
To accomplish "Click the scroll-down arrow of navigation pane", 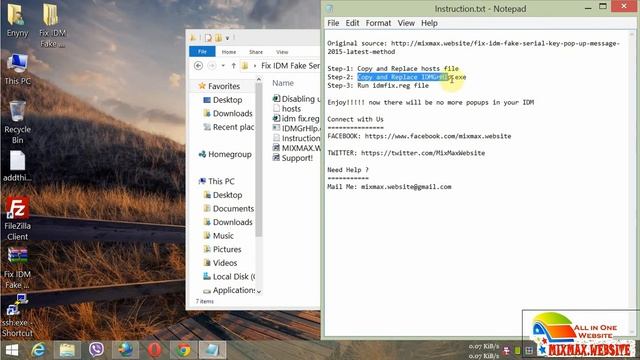I will coord(258,291).
